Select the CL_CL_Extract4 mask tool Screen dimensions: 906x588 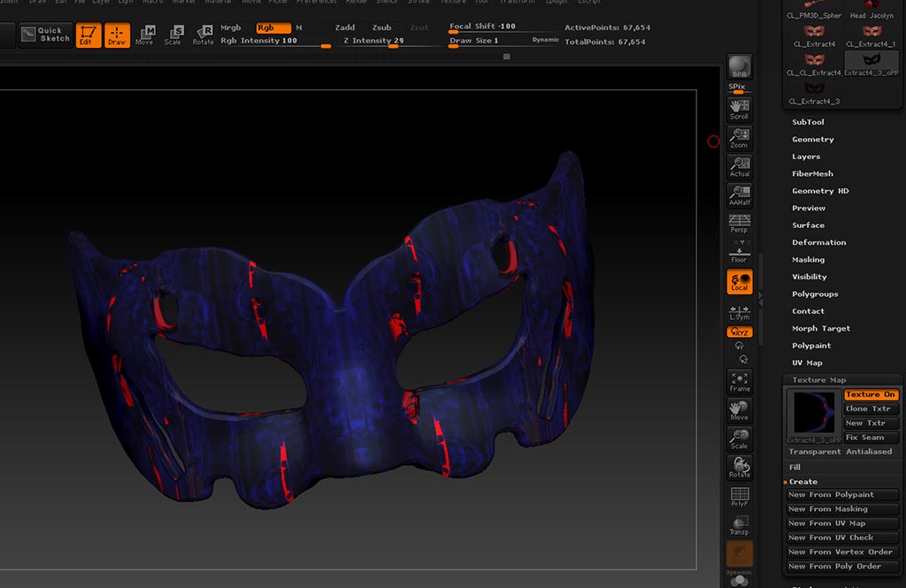coord(814,65)
